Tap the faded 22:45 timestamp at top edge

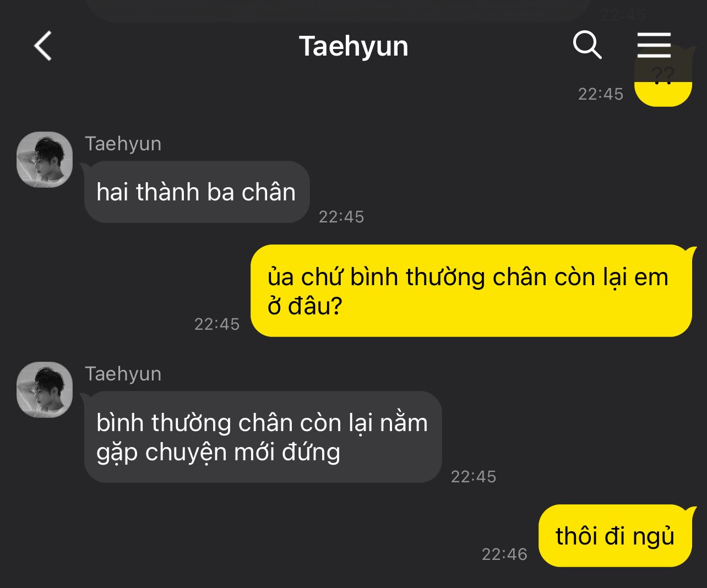623,14
